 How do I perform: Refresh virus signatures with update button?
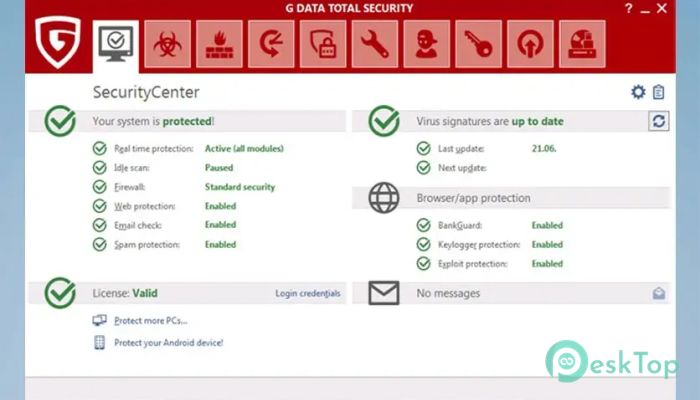[658, 121]
